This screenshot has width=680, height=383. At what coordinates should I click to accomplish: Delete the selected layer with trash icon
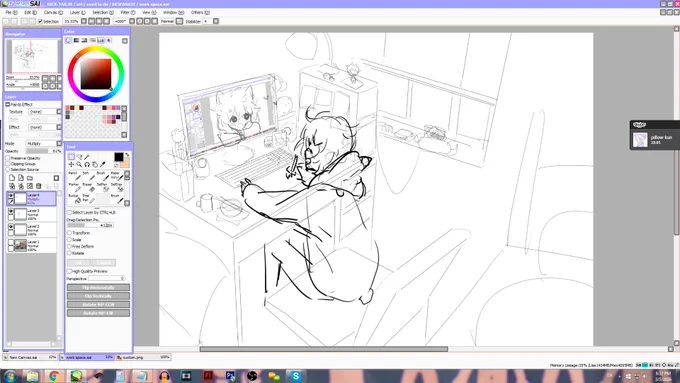[39, 186]
